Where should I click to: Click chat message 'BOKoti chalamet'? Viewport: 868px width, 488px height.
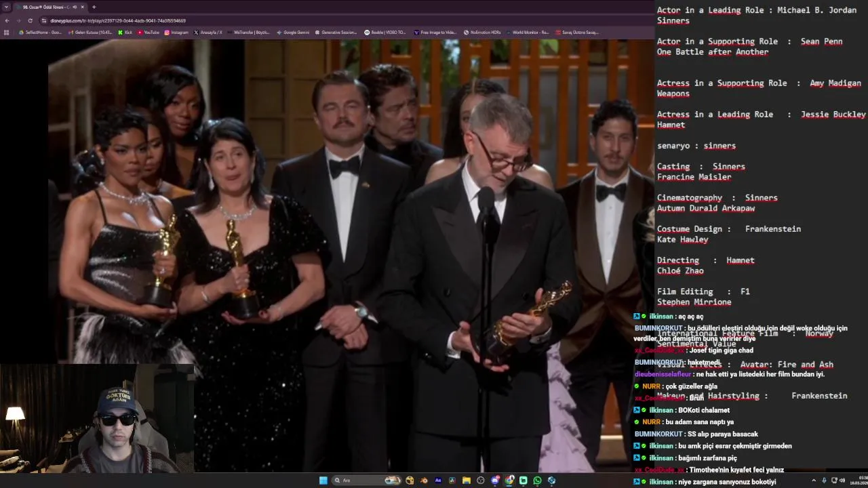pos(703,410)
